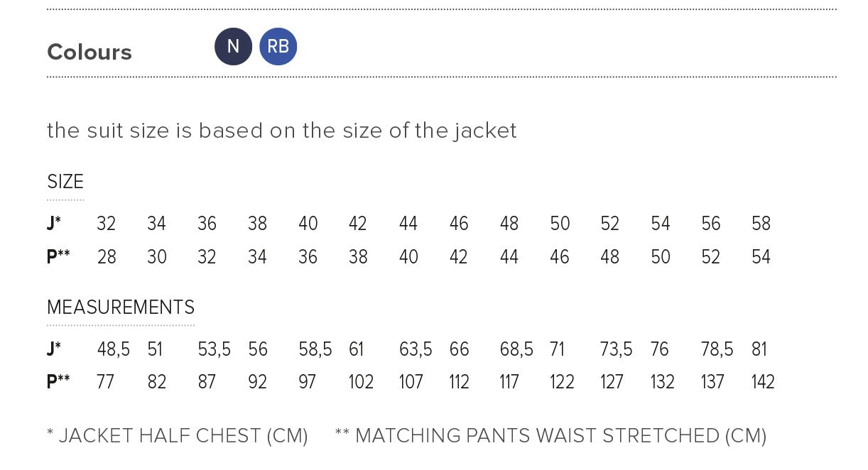Select jacket size 56
868x470 pixels.
coord(710,224)
